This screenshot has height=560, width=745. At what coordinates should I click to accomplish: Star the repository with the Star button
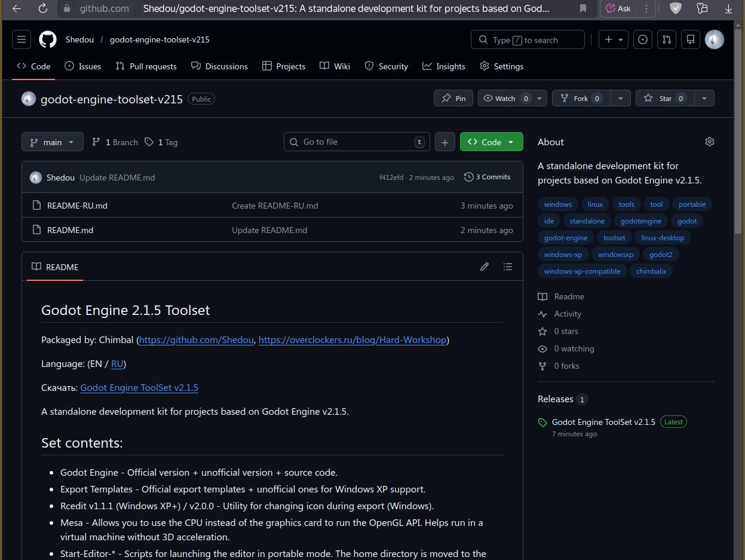(x=665, y=98)
